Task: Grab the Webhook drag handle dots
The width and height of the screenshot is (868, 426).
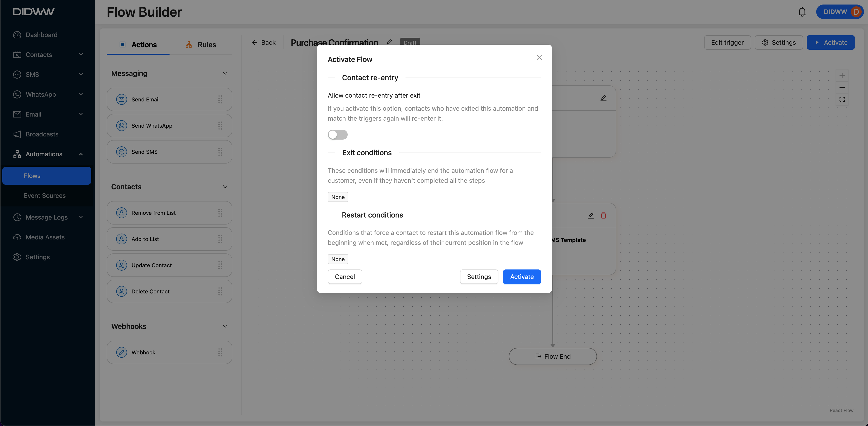Action: click(x=220, y=352)
